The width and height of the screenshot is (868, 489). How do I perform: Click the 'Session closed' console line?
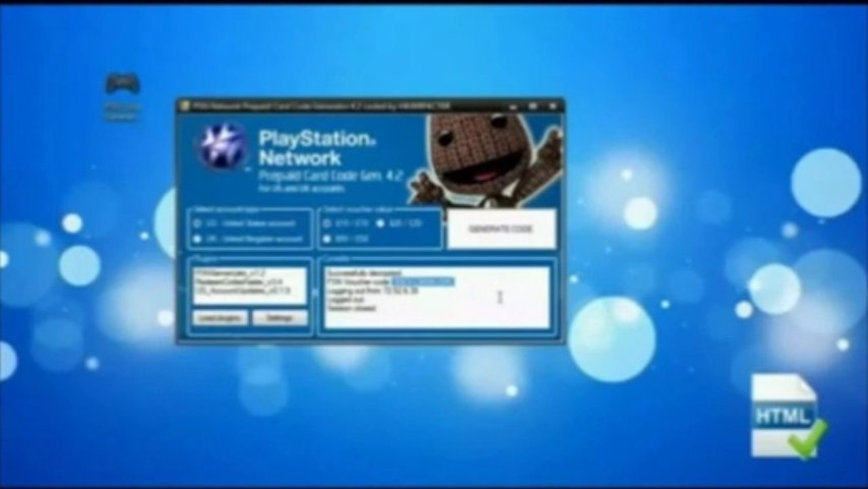pyautogui.click(x=350, y=308)
